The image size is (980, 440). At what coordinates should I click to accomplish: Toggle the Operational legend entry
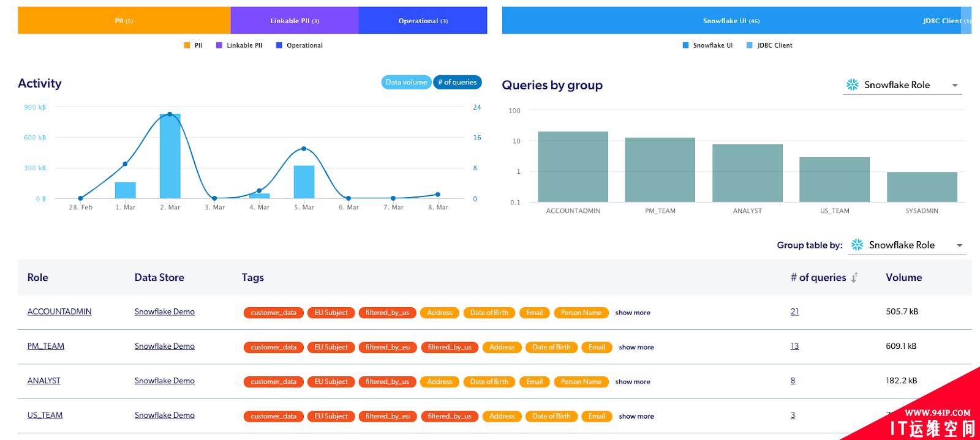tap(300, 45)
